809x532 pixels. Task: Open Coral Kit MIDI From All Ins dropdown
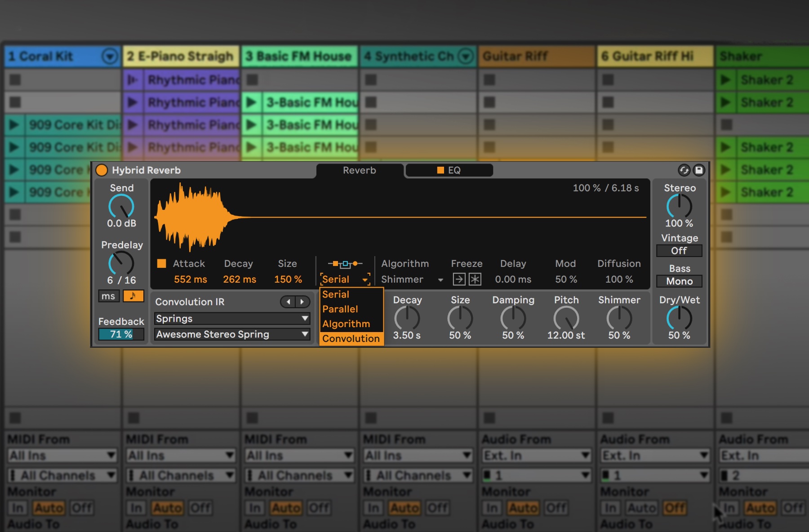pyautogui.click(x=62, y=456)
